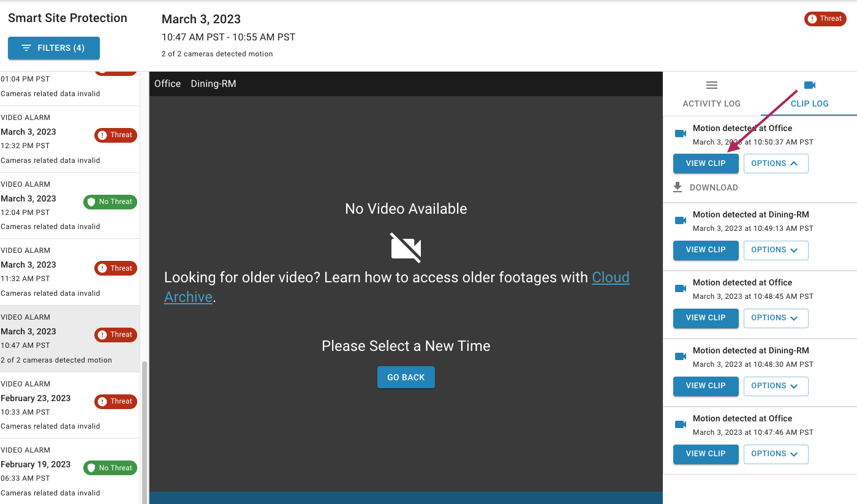The image size is (857, 504).
Task: View clip for Office motion at 10:48:45 AM
Action: pos(706,318)
